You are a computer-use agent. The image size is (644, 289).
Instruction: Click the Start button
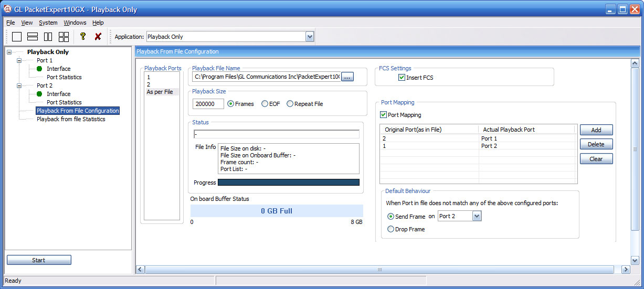[39, 260]
